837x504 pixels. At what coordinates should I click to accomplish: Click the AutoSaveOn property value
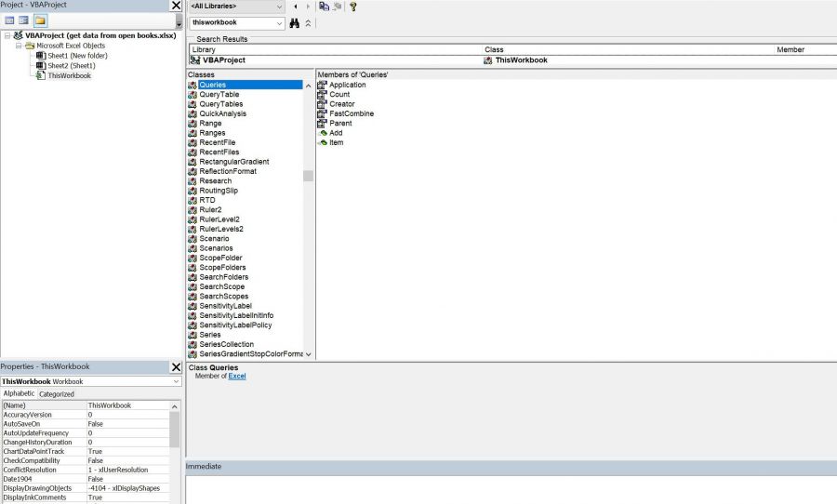tap(128, 424)
